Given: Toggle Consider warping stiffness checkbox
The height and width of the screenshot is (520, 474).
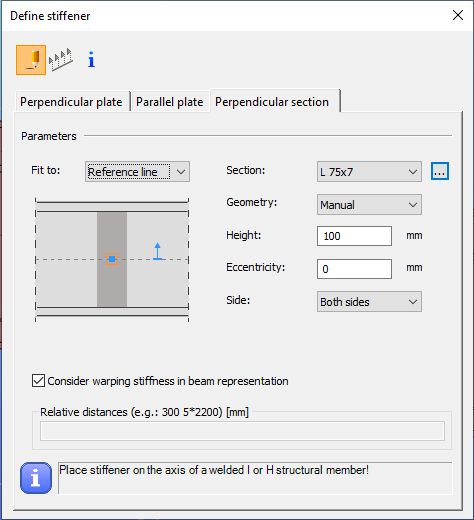Looking at the screenshot, I should coord(38,381).
